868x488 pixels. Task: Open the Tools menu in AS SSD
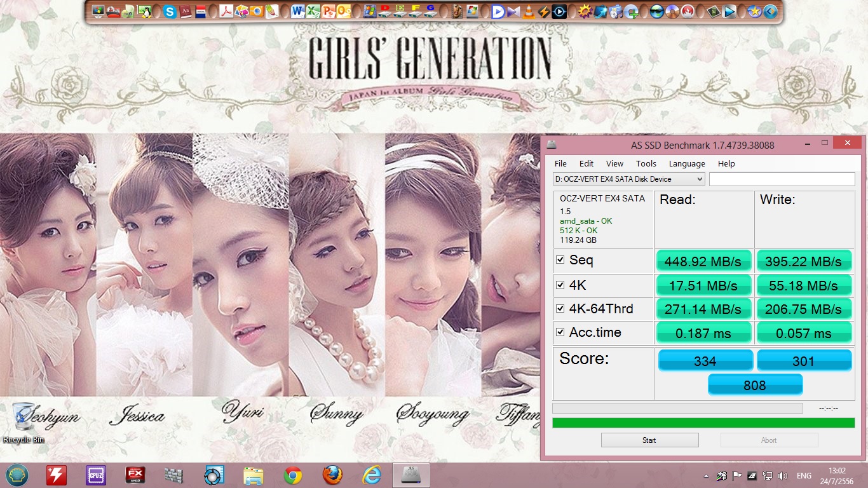[646, 163]
